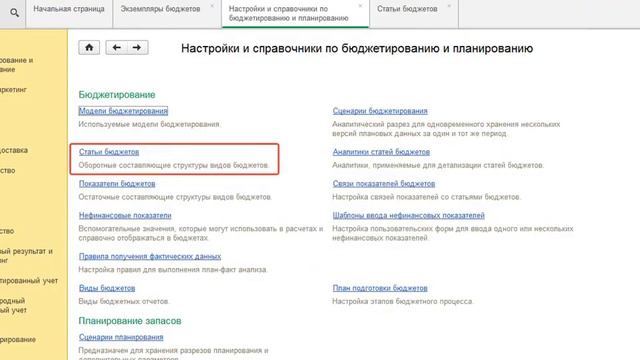640x360 pixels.
Task: Open Сценарии планирования link
Action: pyautogui.click(x=121, y=337)
